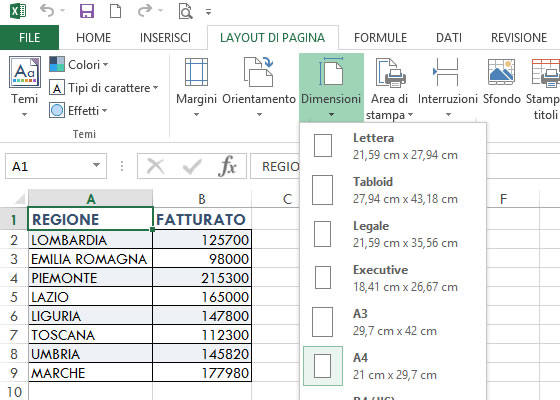Select the cell containing 177980
The width and height of the screenshot is (560, 400).
tap(202, 373)
